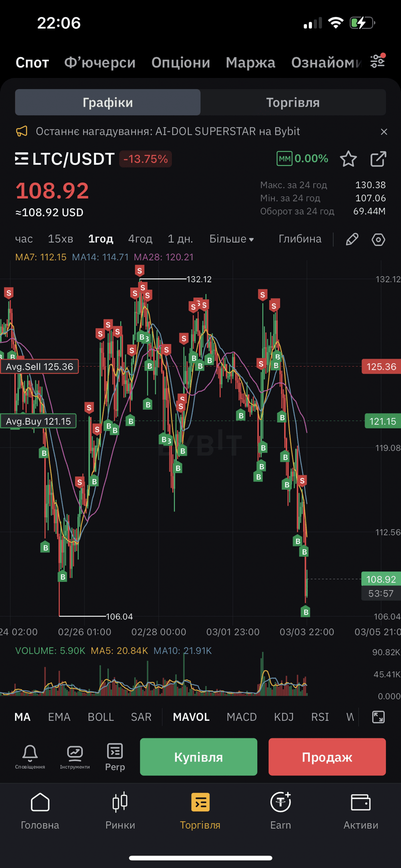Tap the red Продаж sell button
Screen dimensions: 401x868
point(327,757)
